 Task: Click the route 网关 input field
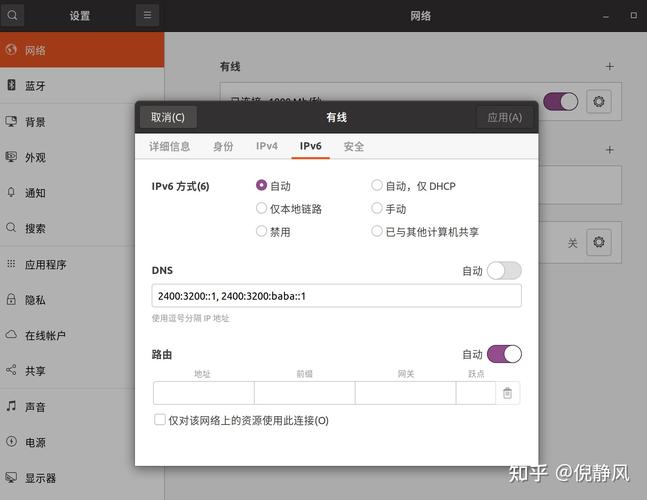406,393
